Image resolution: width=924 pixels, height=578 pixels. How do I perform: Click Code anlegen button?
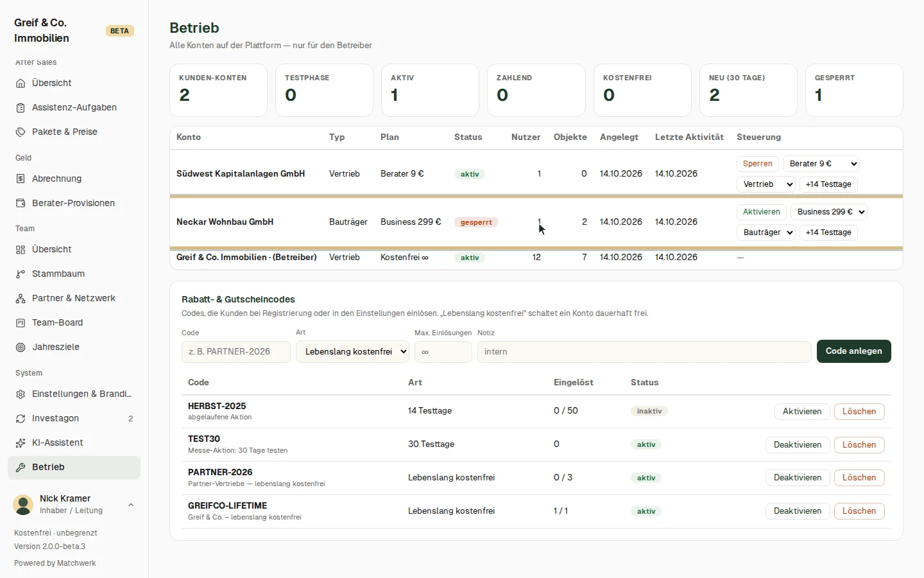click(x=854, y=351)
